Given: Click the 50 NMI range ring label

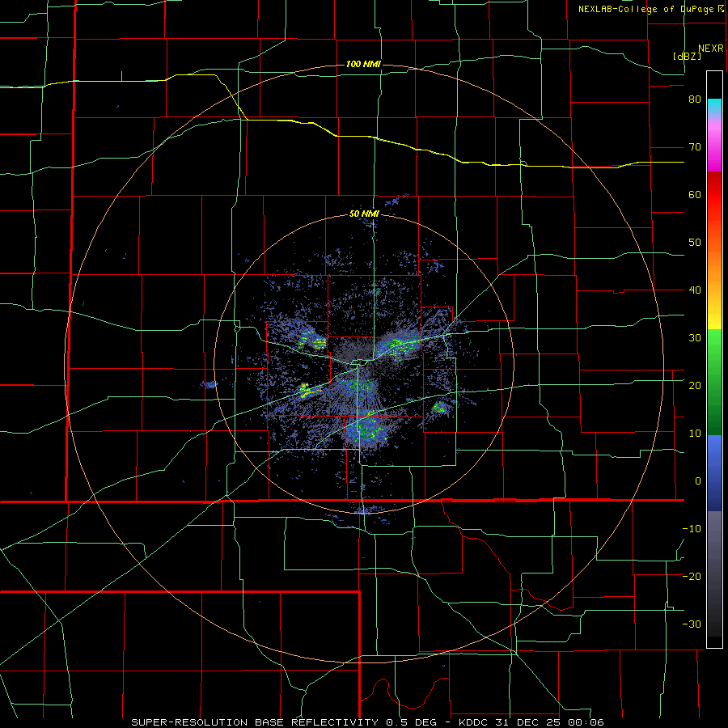Looking at the screenshot, I should pyautogui.click(x=364, y=214).
